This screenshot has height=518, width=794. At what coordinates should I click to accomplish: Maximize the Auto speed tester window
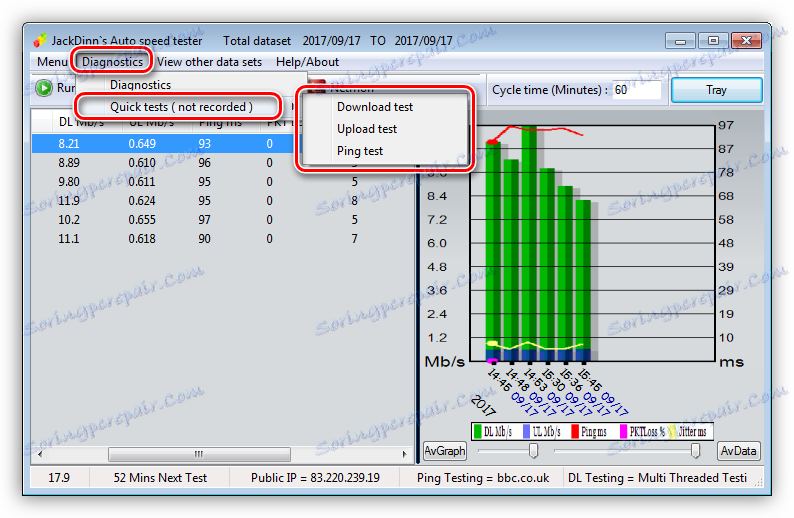[x=713, y=41]
